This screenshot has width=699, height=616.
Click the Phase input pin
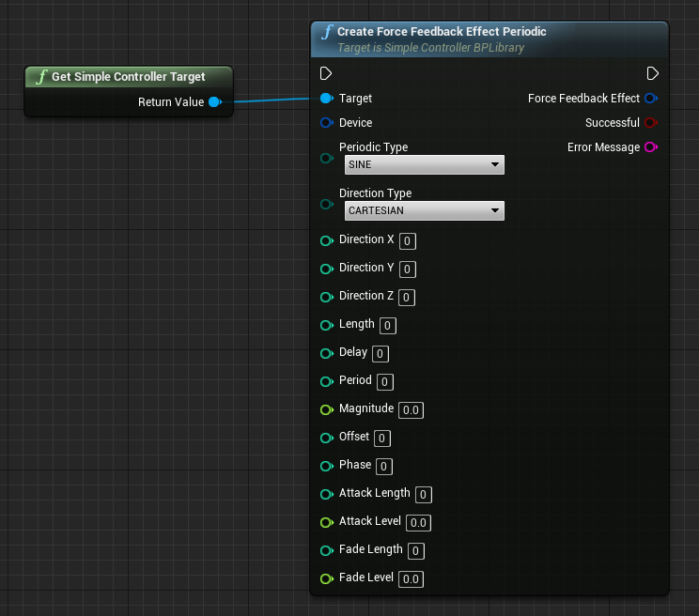click(326, 466)
